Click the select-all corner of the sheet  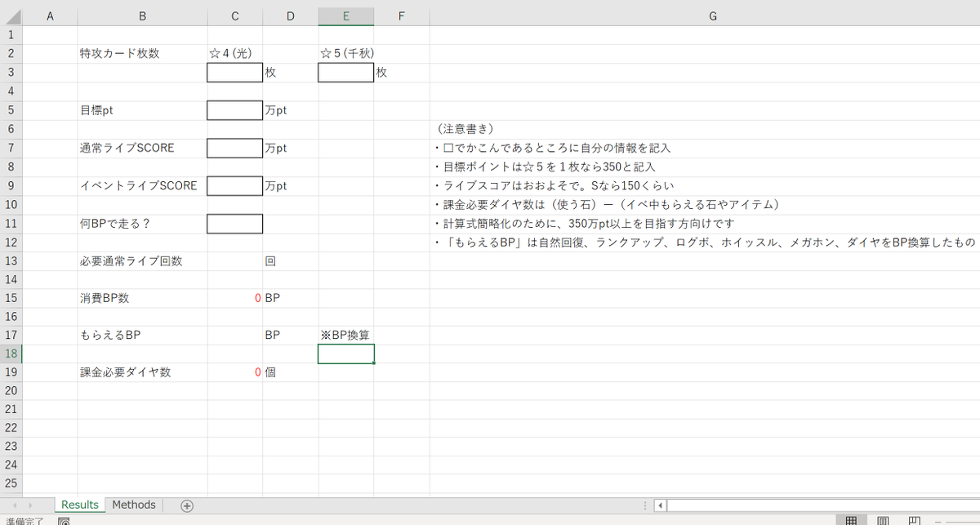point(11,16)
